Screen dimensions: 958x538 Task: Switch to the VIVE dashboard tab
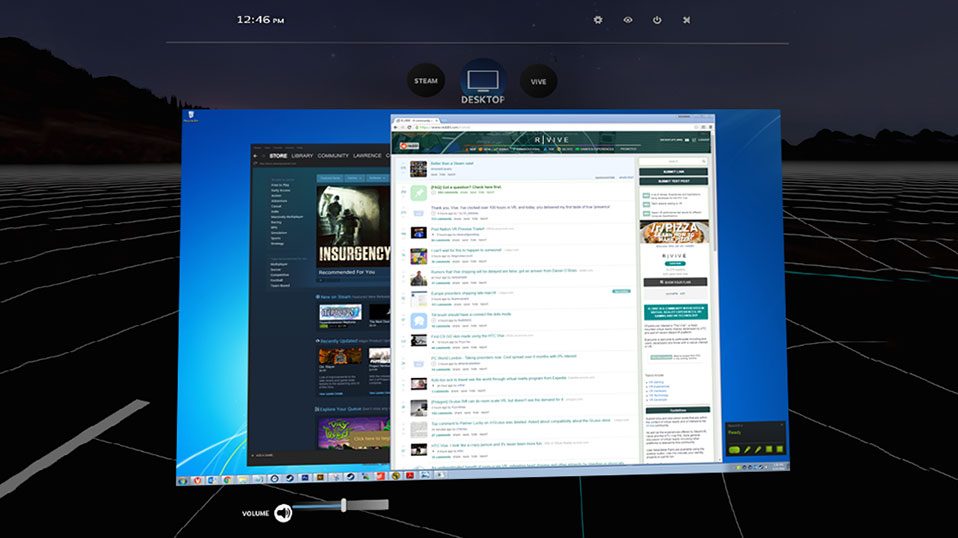tap(538, 81)
